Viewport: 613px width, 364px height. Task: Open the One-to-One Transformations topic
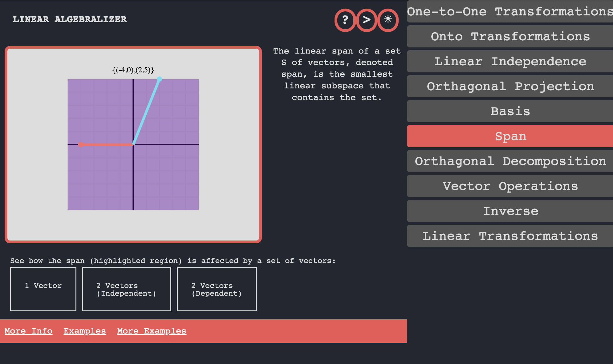pos(510,12)
